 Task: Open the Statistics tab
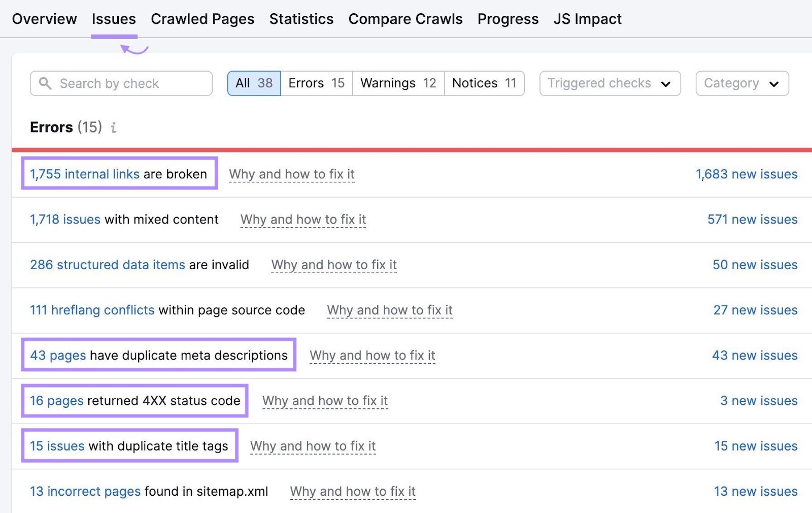point(301,19)
